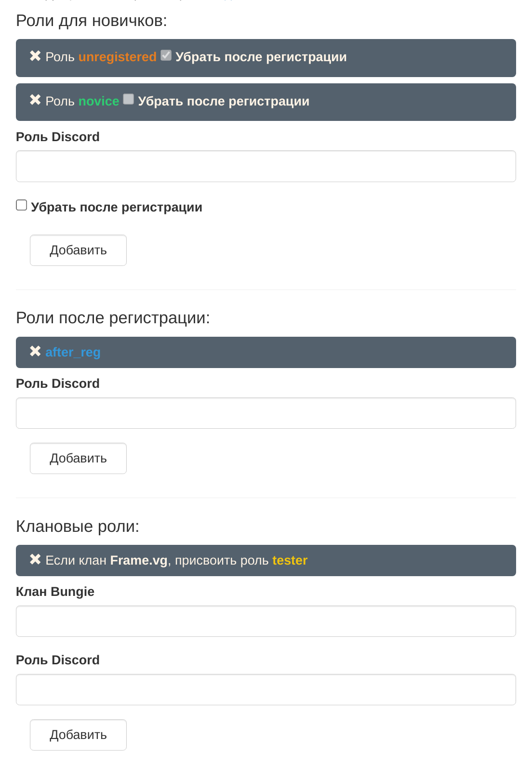Click the Frame.vg clan name

[139, 560]
